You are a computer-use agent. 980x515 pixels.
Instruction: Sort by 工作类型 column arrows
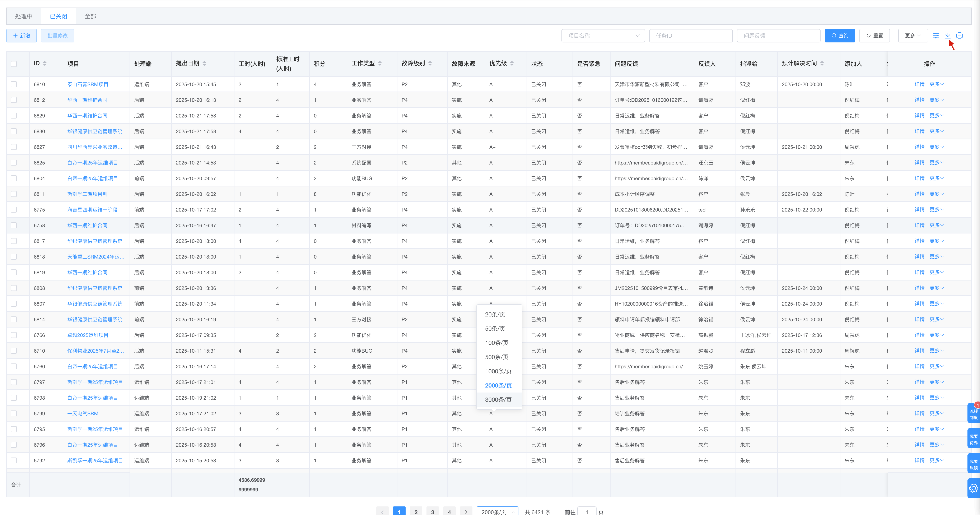tap(380, 64)
